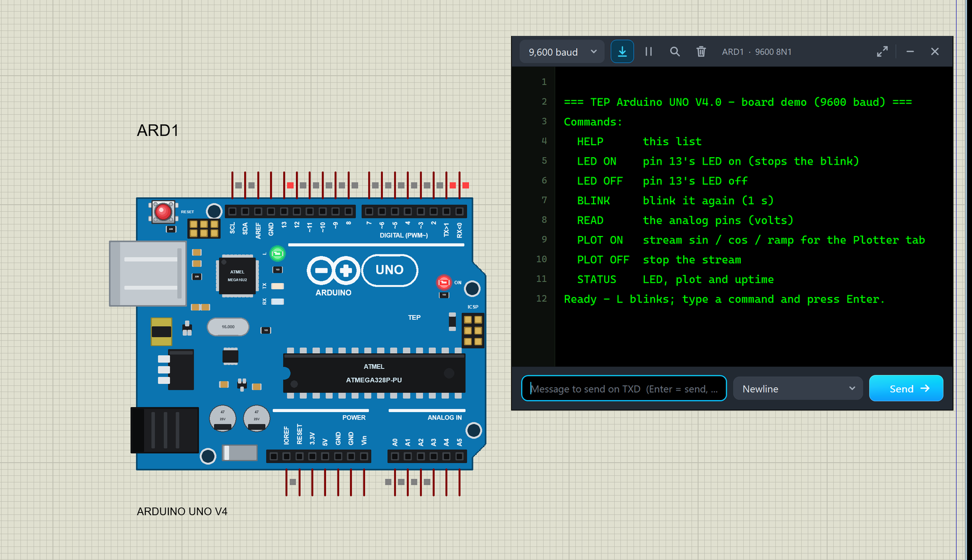Click the 'READ' command line in terminal
Viewport: 972px width, 560px height.
pos(685,220)
